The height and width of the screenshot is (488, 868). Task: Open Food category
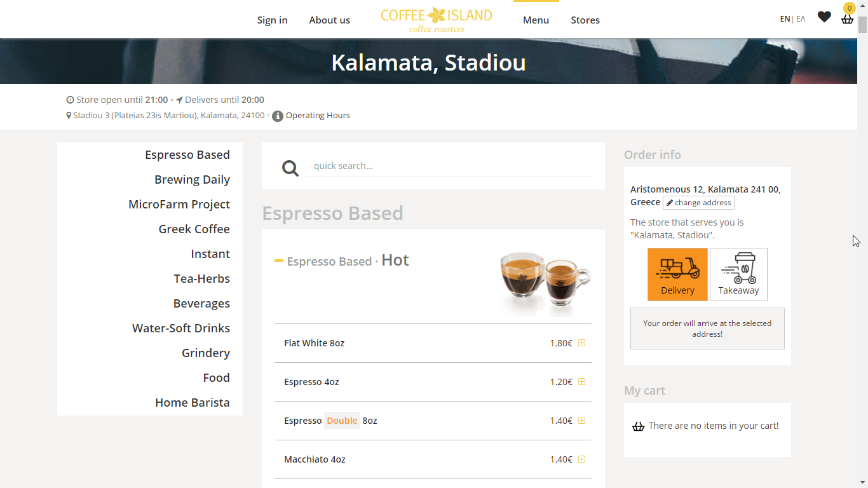pos(216,378)
